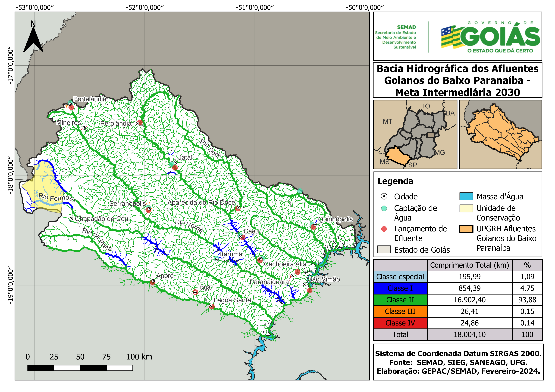Viewport: 555px width, 392px height.
Task: Click the Brazil states inset map
Action: (x=415, y=135)
